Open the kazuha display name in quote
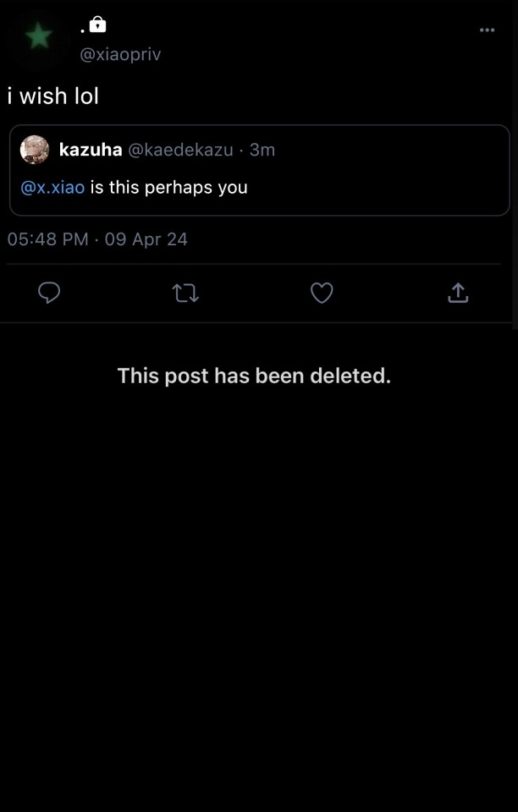Viewport: 518px width, 812px height. pyautogui.click(x=91, y=150)
